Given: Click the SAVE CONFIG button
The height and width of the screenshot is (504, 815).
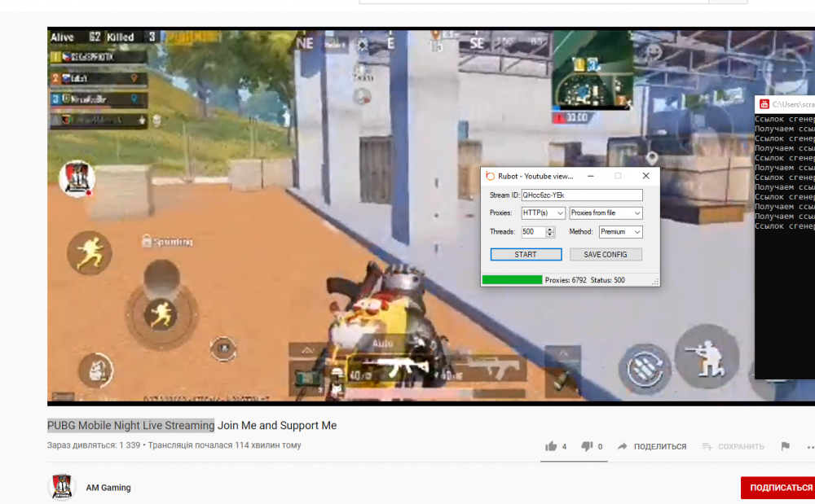Looking at the screenshot, I should click(x=606, y=255).
